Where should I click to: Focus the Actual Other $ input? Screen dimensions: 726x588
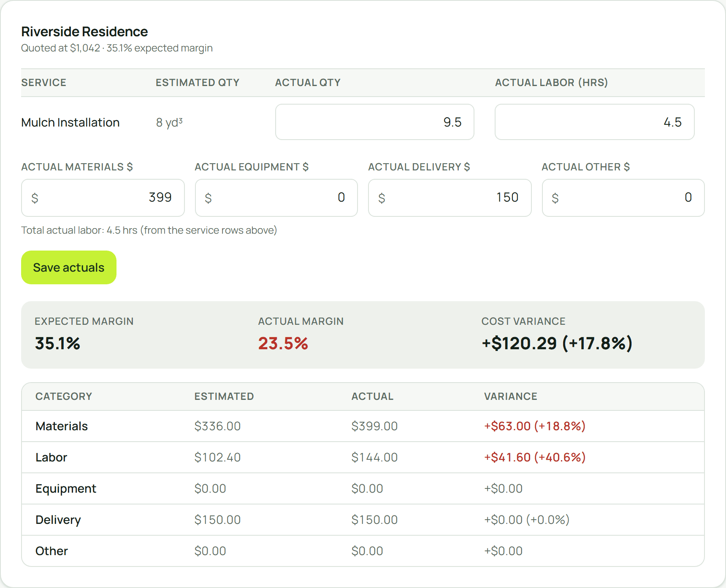(623, 198)
